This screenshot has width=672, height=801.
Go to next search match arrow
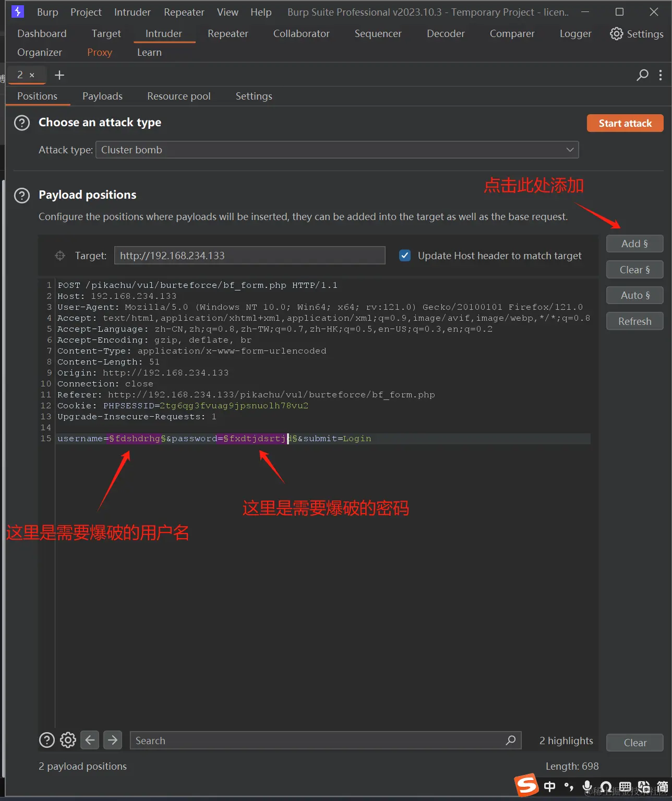(x=113, y=740)
